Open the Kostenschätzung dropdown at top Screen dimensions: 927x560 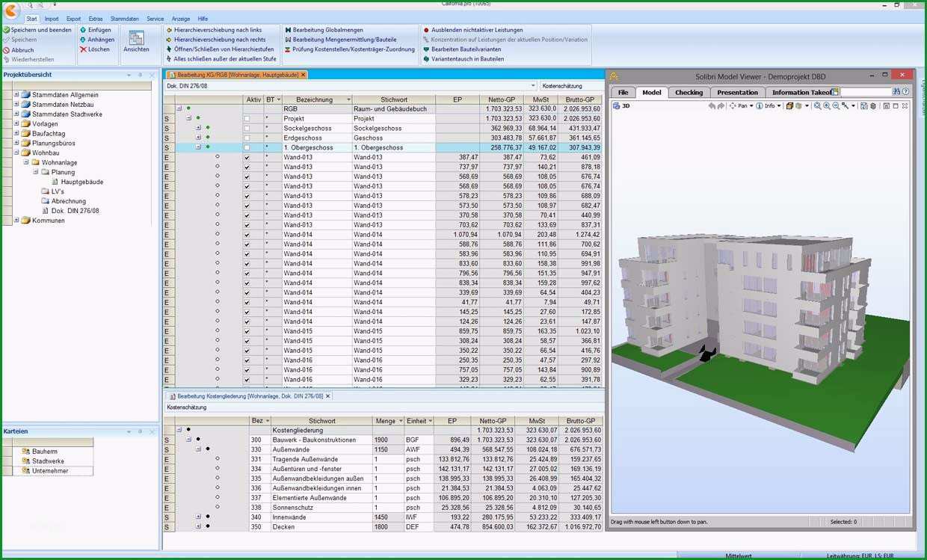tap(571, 86)
